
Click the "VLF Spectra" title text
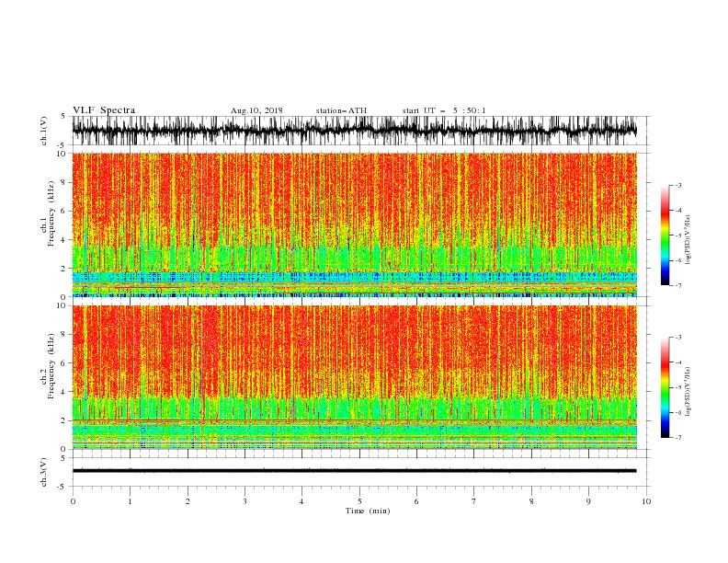104,110
